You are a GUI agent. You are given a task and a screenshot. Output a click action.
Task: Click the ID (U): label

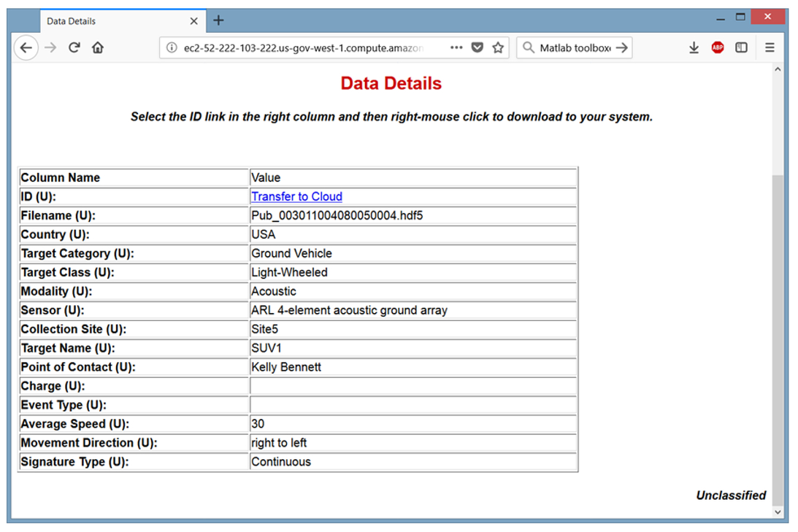(38, 196)
